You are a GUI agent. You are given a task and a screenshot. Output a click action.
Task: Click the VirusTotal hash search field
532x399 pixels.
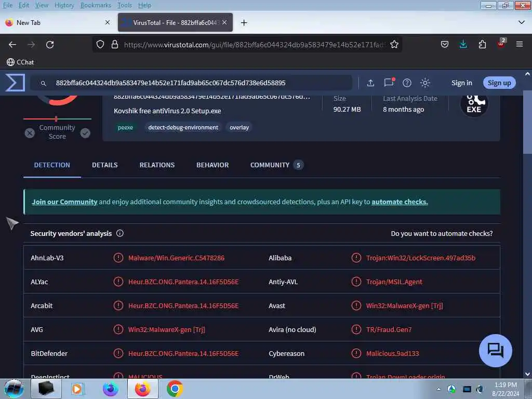pos(191,83)
